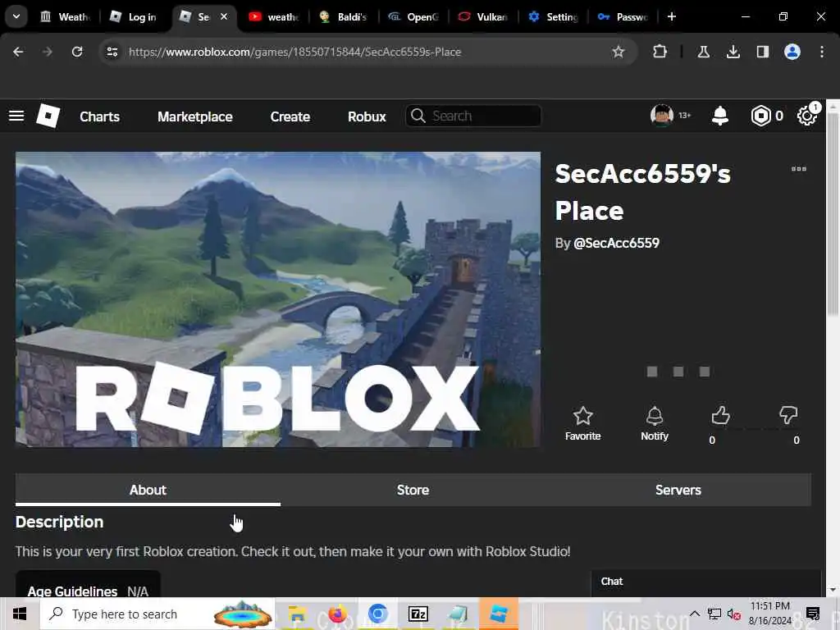Click the Roblox logo home icon
The width and height of the screenshot is (840, 630).
click(x=48, y=116)
